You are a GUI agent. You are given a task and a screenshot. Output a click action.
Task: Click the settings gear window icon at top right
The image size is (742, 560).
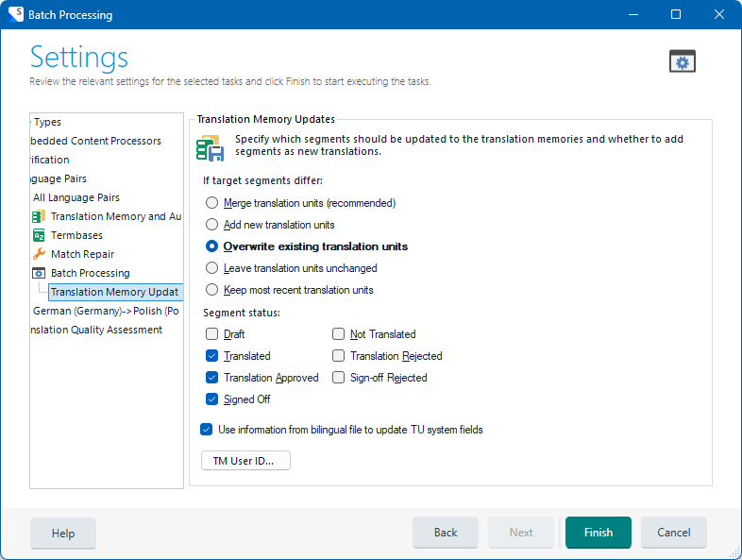pyautogui.click(x=682, y=61)
